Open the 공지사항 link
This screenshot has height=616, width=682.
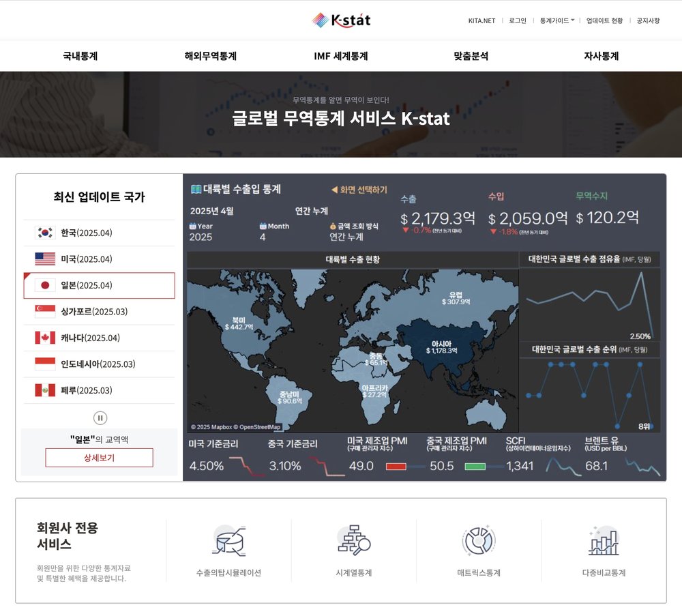coord(648,20)
